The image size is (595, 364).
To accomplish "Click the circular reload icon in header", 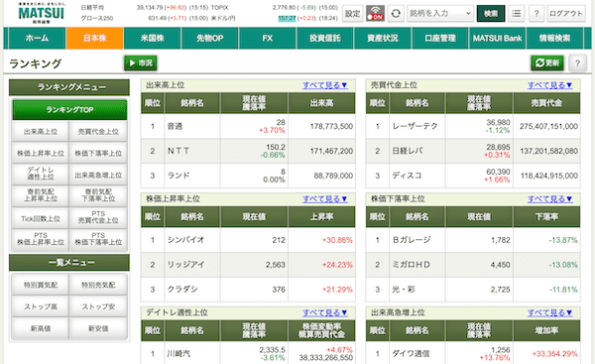I will coord(396,13).
